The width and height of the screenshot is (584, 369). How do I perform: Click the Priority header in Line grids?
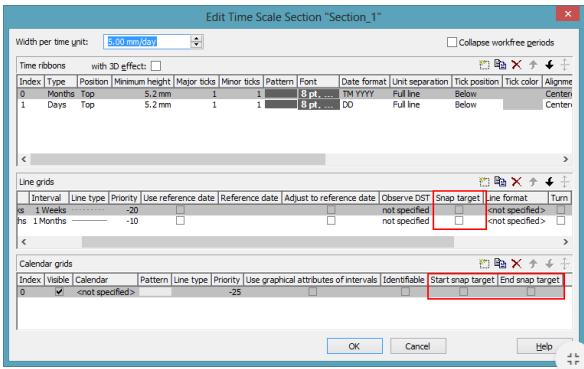point(124,198)
